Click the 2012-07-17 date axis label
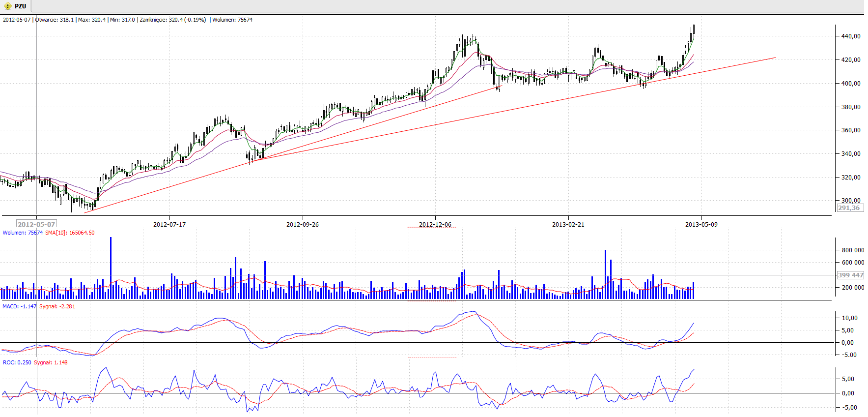This screenshot has width=868, height=417. [x=169, y=224]
